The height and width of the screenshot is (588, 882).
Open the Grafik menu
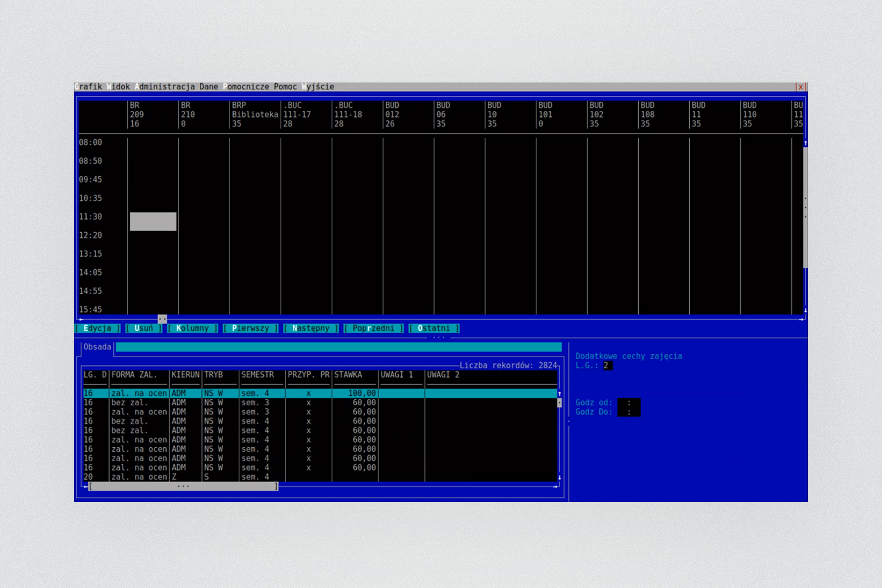click(x=88, y=86)
